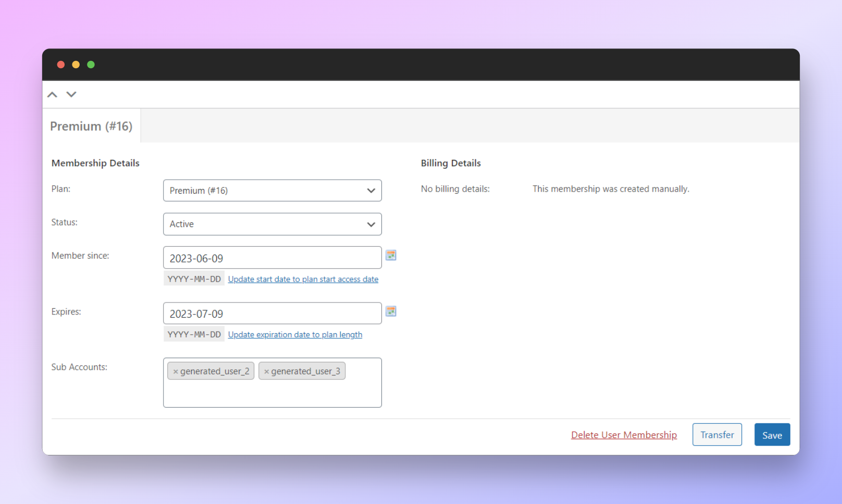The image size is (842, 504).
Task: Click the 'No billing details:' label
Action: [455, 189]
